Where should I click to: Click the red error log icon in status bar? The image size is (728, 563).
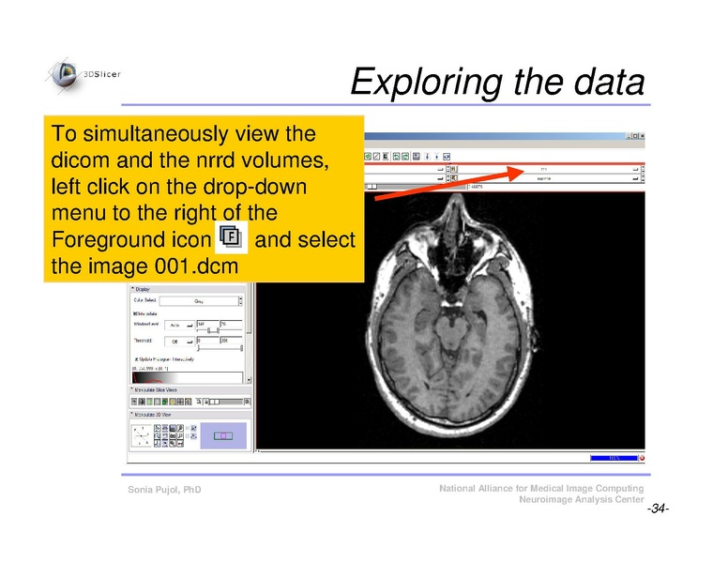click(x=642, y=458)
